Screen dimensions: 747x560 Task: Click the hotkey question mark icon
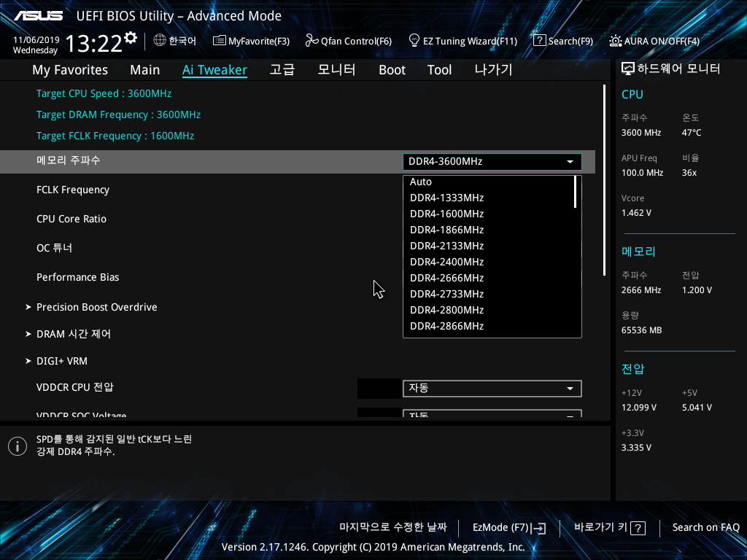pyautogui.click(x=638, y=528)
